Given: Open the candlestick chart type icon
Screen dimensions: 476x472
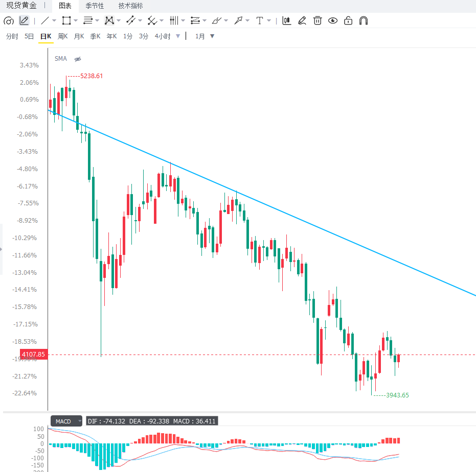Looking at the screenshot, I should [x=286, y=20].
